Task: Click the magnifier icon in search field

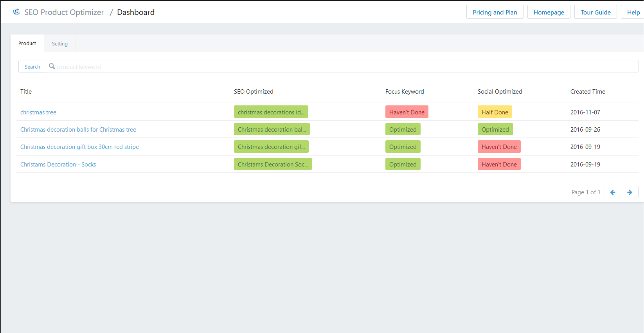Action: point(52,66)
